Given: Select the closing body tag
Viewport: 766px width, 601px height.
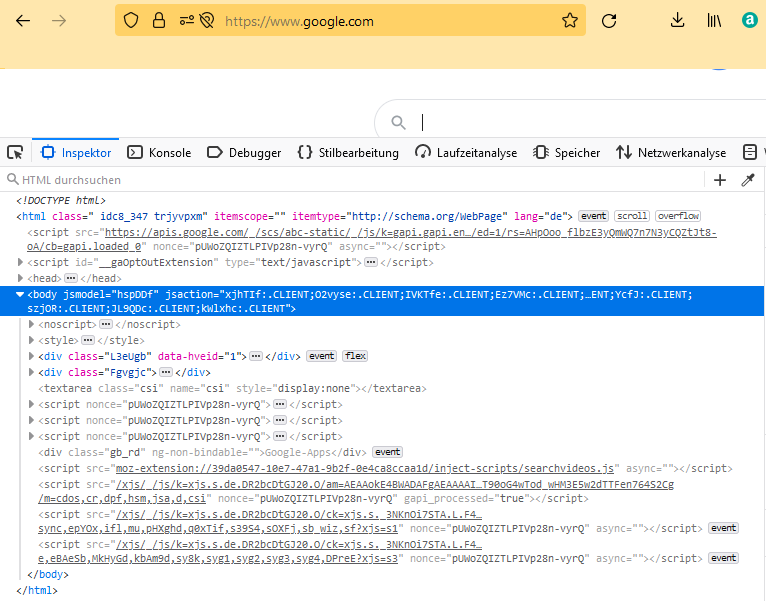Looking at the screenshot, I should (x=48, y=575).
